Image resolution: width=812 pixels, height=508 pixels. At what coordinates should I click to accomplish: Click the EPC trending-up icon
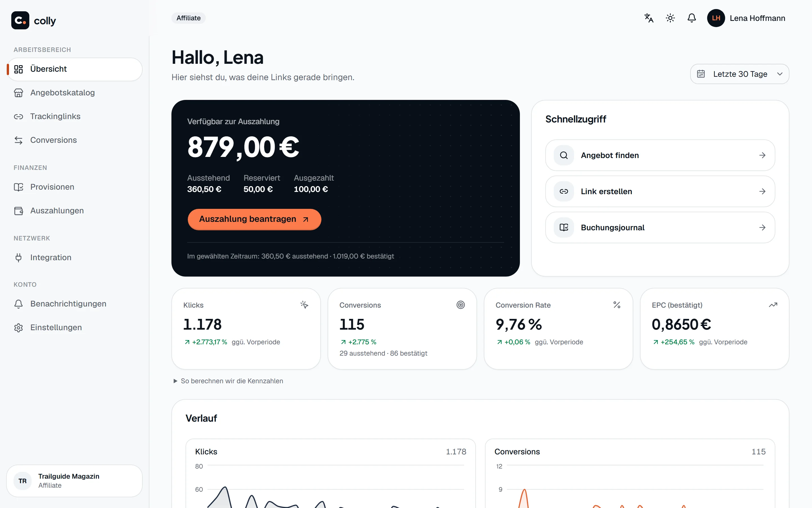point(773,305)
